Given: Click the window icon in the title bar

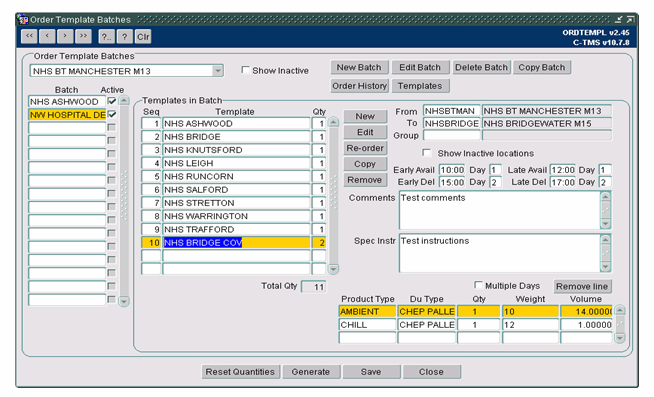Looking at the screenshot, I should coord(23,20).
